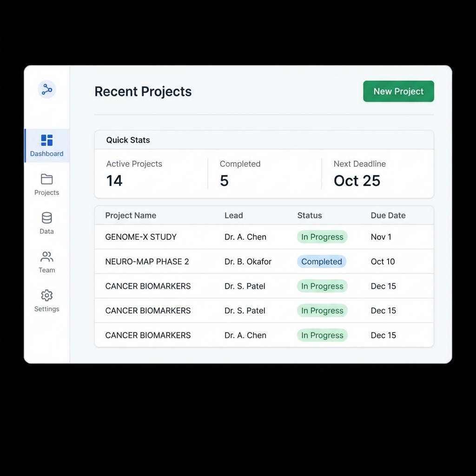Select the GENOME-X STUDY project row

coord(141,237)
